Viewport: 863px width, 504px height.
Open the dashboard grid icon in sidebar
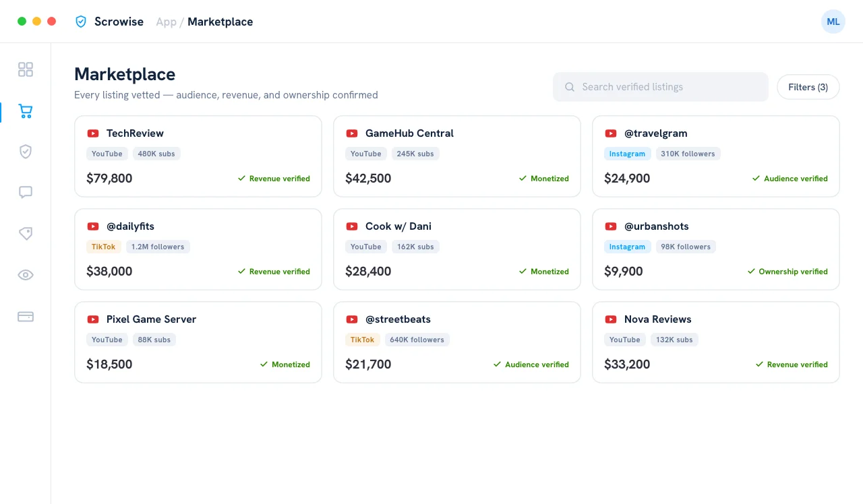(26, 69)
